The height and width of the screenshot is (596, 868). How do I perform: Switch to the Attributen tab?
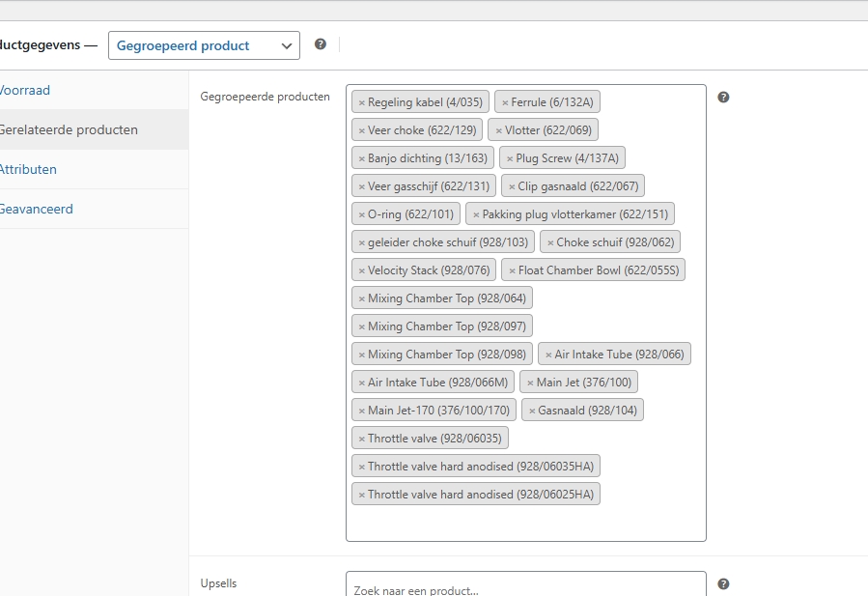[27, 169]
